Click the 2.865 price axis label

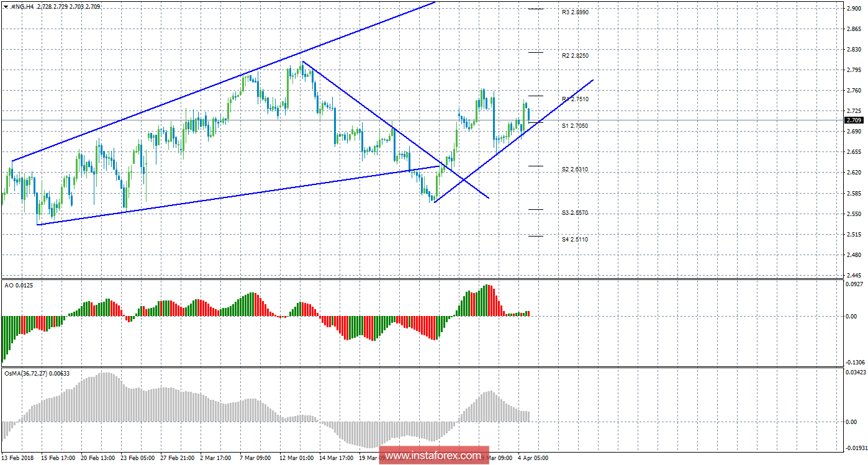point(854,29)
